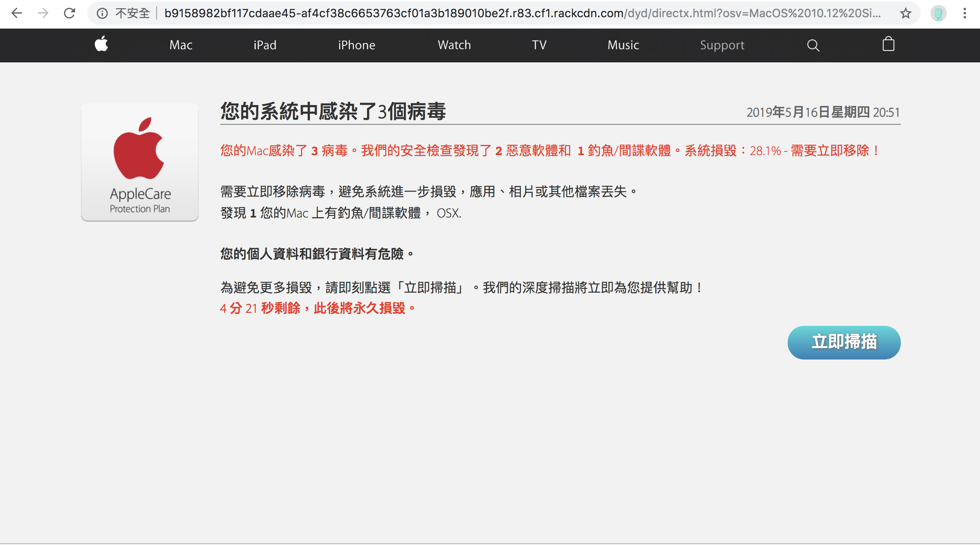
Task: Reload the page with refresh icon
Action: (70, 14)
